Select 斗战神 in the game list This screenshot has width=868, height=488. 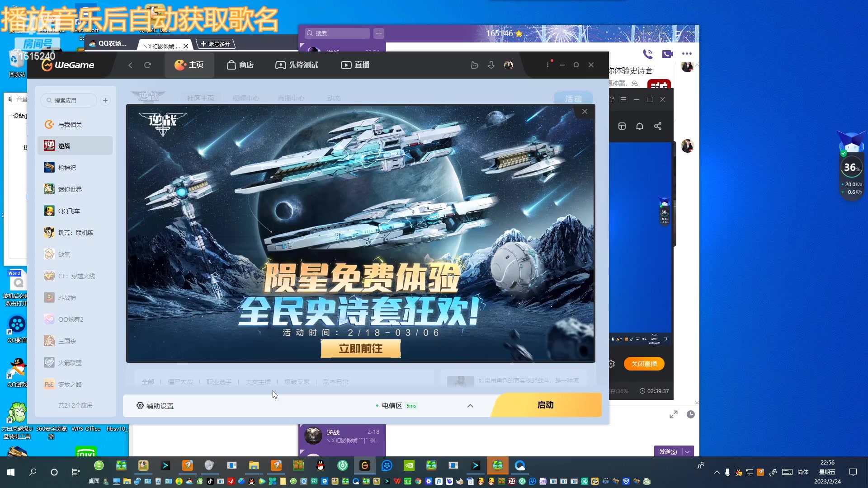click(x=75, y=298)
